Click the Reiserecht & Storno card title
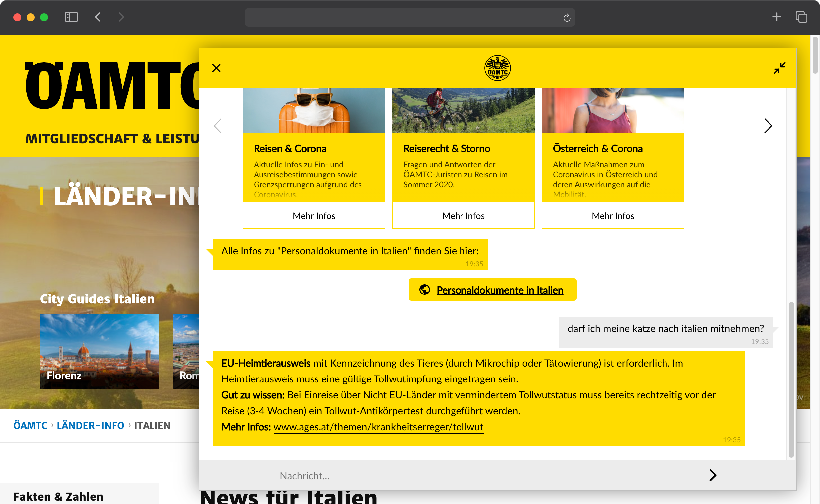Screen dimensions: 820x504 click(x=447, y=149)
